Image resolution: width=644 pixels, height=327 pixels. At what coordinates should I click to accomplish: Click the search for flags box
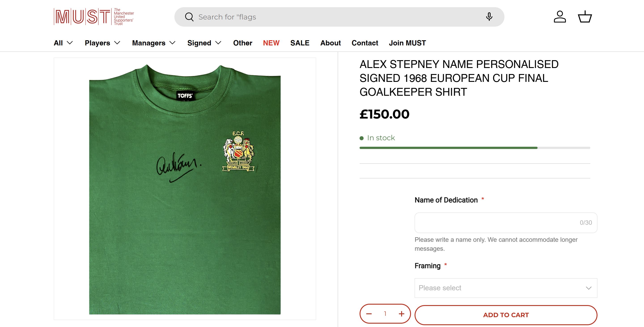point(335,17)
